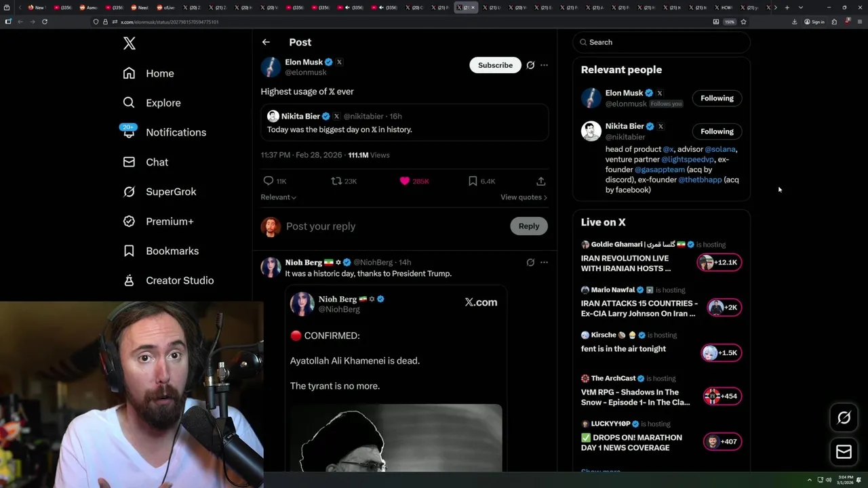This screenshot has height=488, width=868.
Task: Click the Grok icon on Elon's post
Action: [530, 65]
